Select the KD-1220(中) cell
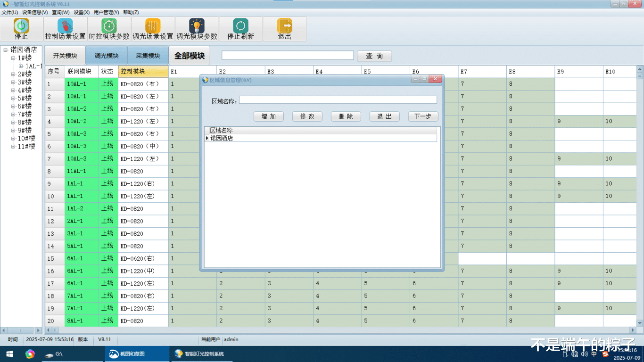 pos(143,271)
